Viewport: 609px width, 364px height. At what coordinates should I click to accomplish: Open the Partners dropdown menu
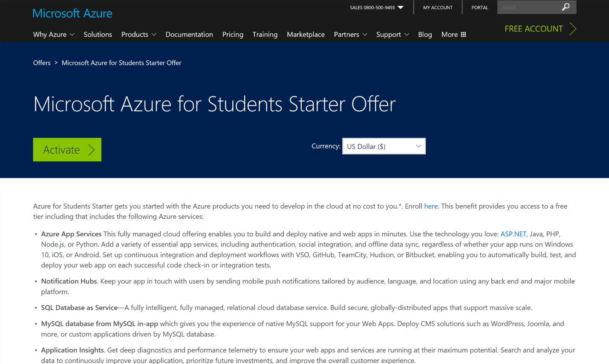350,34
